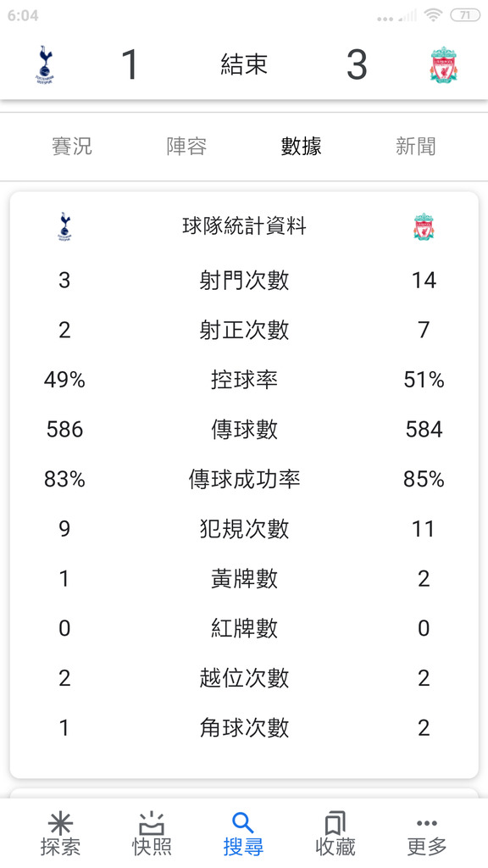Tap the battery indicator in status bar
This screenshot has height=868, width=488.
465,15
